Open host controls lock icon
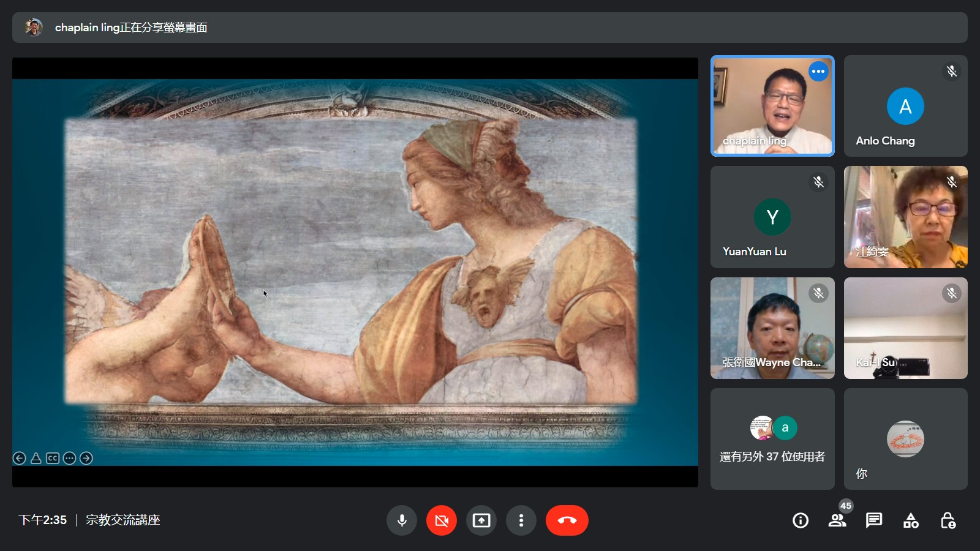Viewport: 980px width, 551px height. (x=948, y=520)
